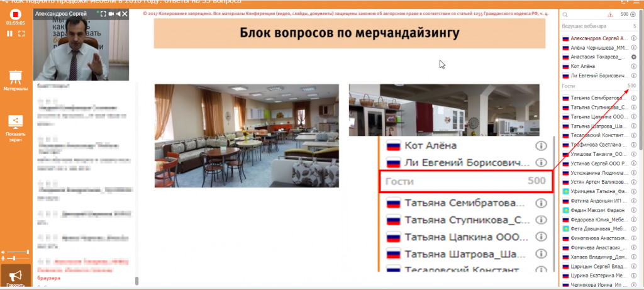Open info for Фомичева Анастасия_...
Screen dimensions: 644x290
click(633, 247)
